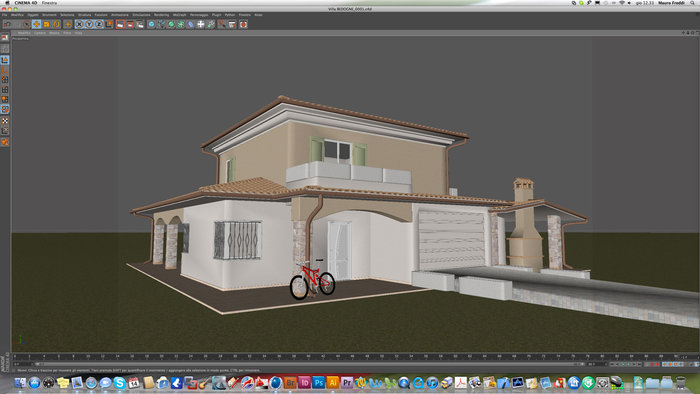Toggle the coordinate system icon
The width and height of the screenshot is (700, 394).
click(109, 24)
